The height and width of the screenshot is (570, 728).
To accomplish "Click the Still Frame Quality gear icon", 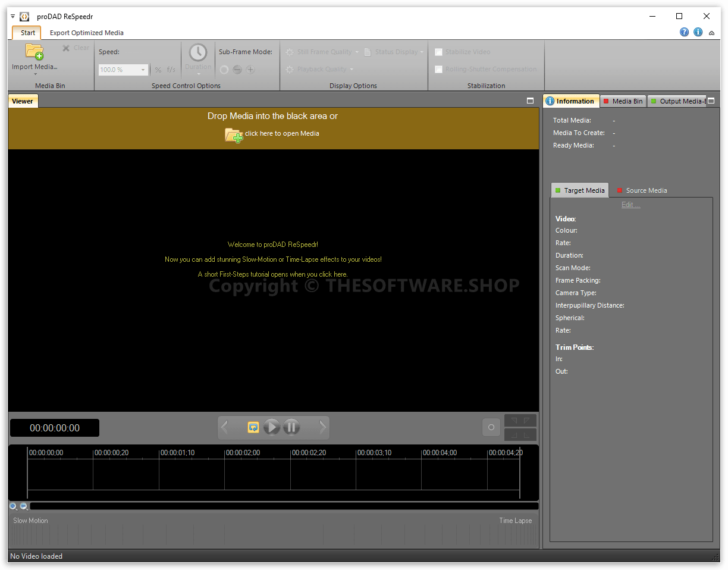I will [290, 52].
